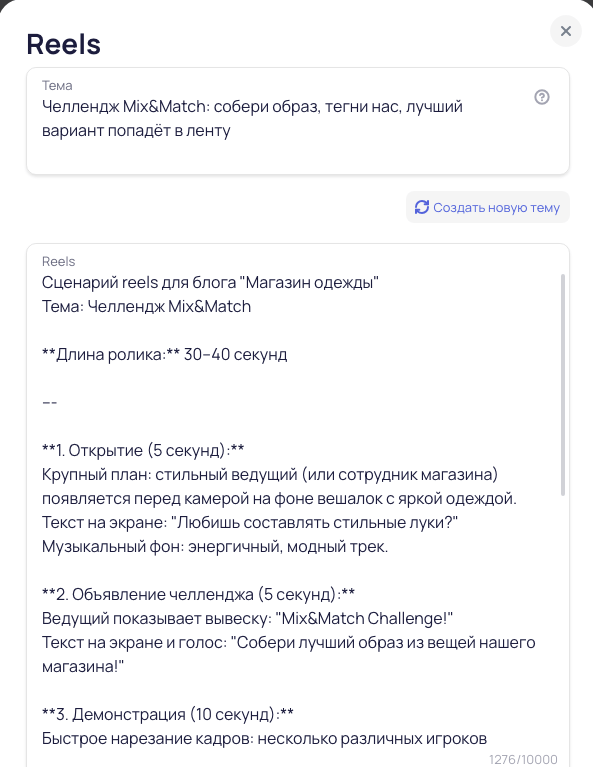Close the Reels dialog with the X
This screenshot has height=767, width=593.
click(x=566, y=31)
